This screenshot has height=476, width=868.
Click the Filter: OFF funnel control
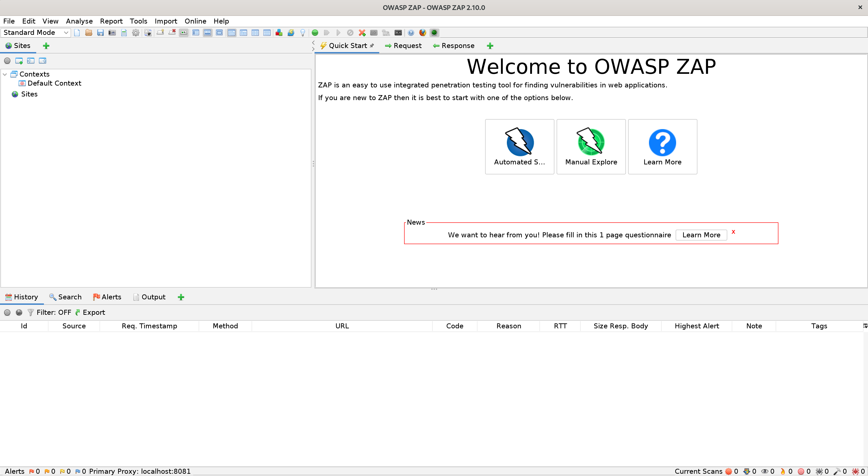pos(50,313)
